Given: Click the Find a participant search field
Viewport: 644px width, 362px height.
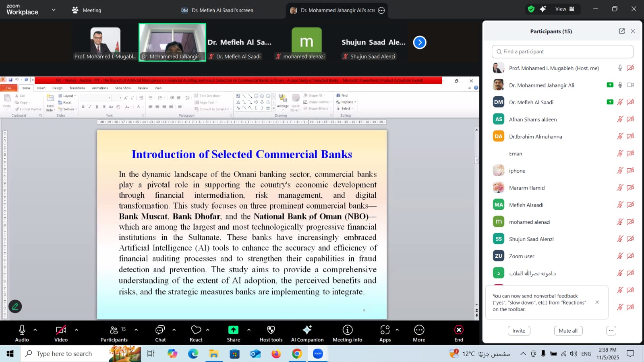Looking at the screenshot, I should click(562, 52).
